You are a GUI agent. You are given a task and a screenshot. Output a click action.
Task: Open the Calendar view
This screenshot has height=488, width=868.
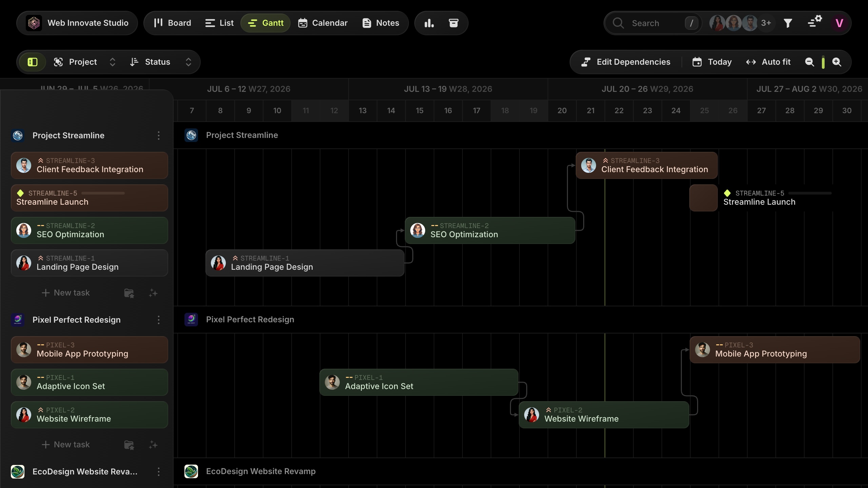point(323,23)
